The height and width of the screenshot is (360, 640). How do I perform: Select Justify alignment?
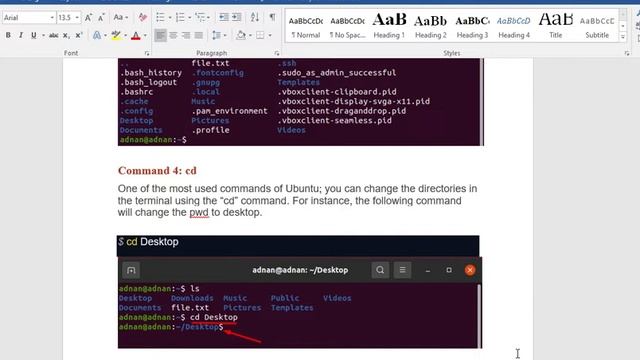tap(199, 36)
